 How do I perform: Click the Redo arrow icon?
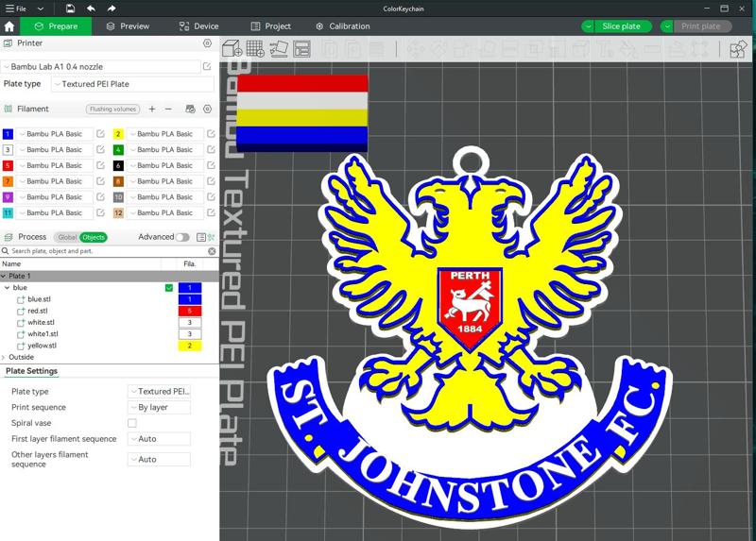[x=112, y=8]
